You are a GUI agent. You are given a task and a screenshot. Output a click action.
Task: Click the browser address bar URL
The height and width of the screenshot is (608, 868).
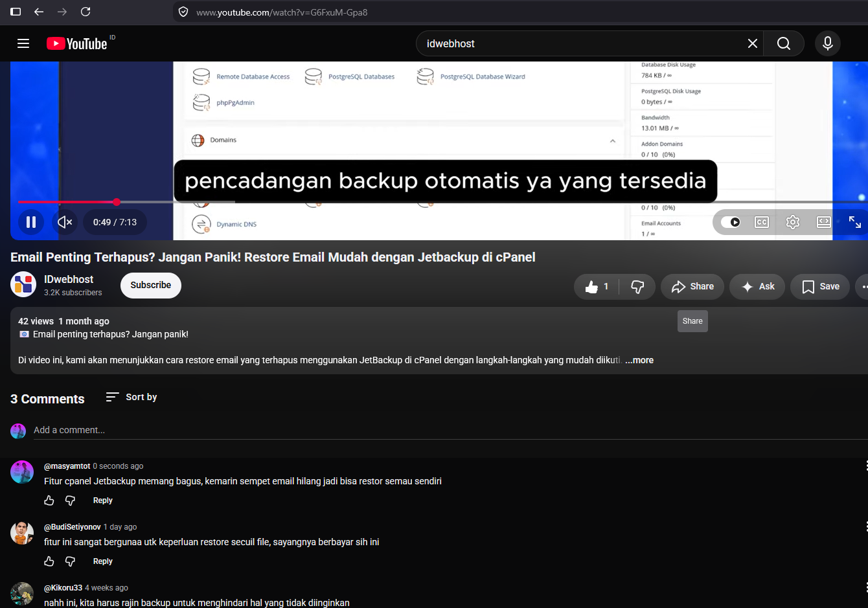pyautogui.click(x=282, y=12)
